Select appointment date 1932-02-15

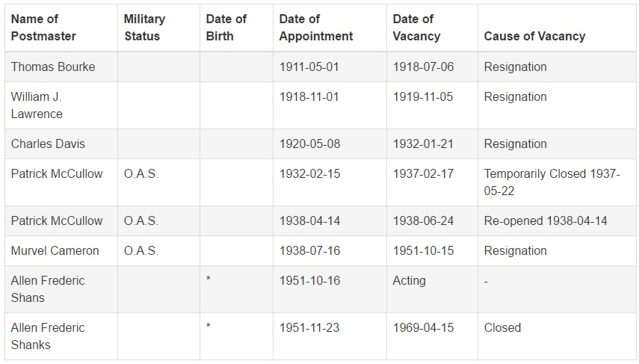[309, 174]
